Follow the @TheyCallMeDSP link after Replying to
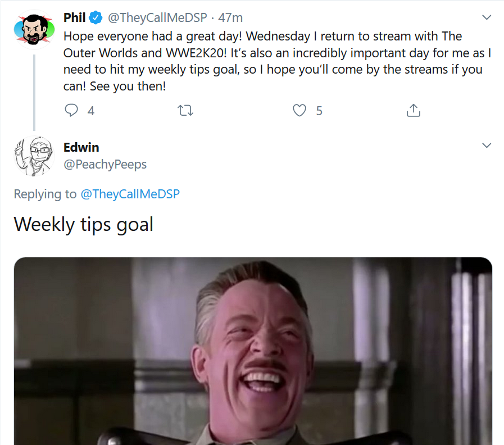 [x=130, y=194]
